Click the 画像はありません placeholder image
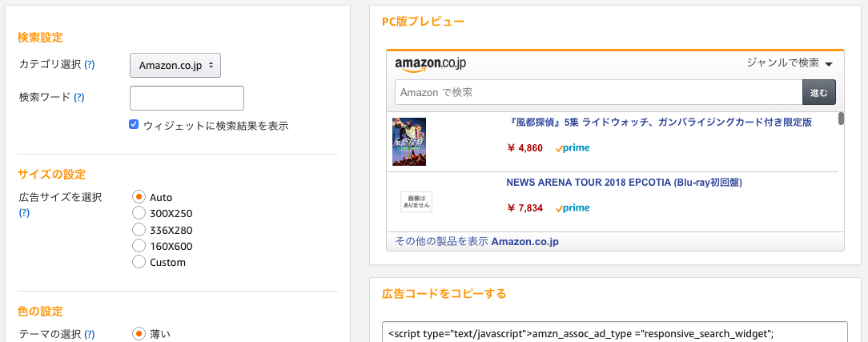 pyautogui.click(x=416, y=202)
